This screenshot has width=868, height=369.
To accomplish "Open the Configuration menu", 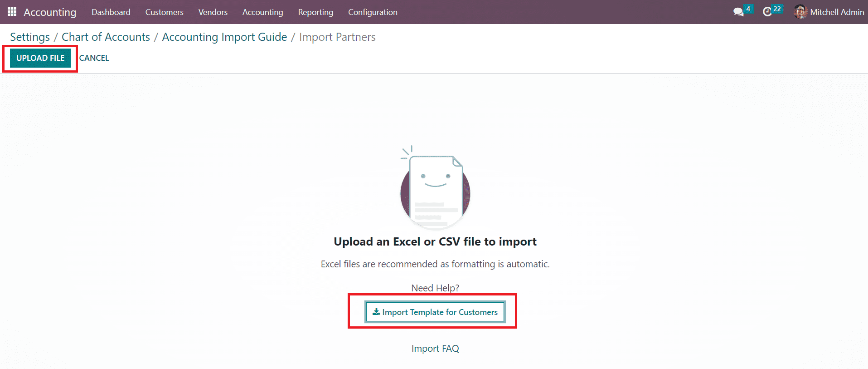I will coord(373,12).
